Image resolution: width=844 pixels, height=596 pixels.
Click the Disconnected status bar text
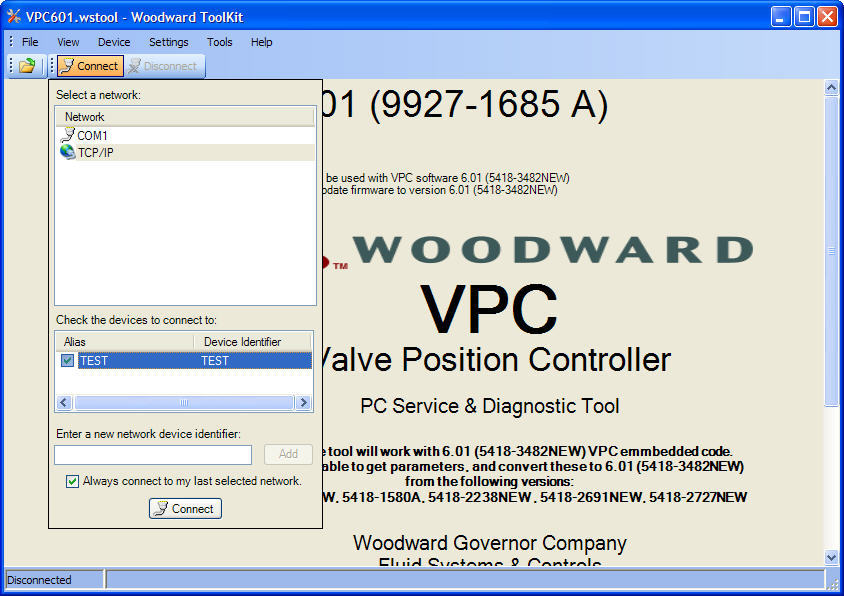point(39,580)
